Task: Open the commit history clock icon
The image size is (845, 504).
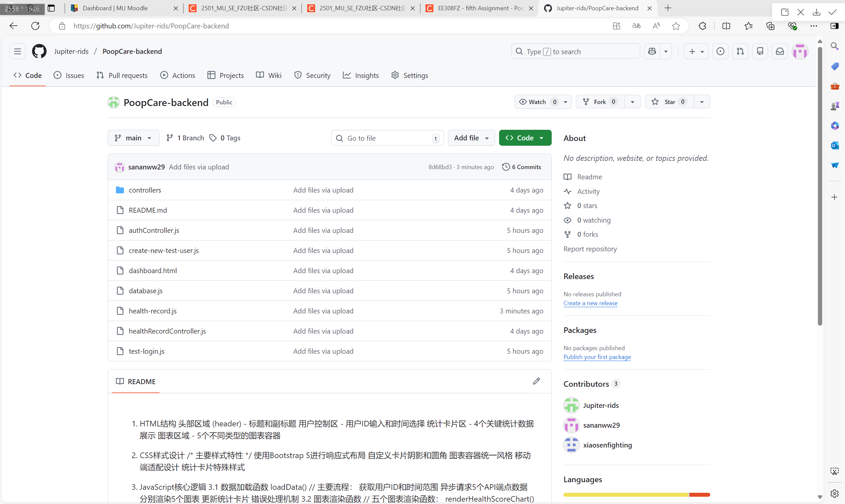Action: (506, 167)
